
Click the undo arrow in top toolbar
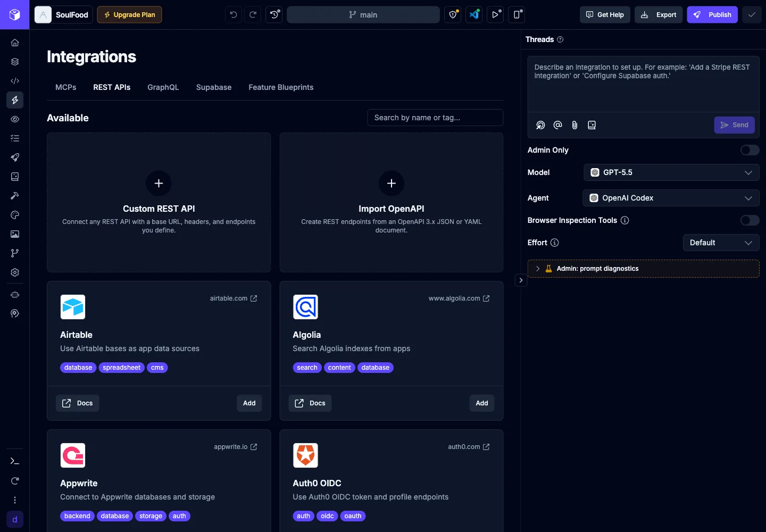point(234,15)
